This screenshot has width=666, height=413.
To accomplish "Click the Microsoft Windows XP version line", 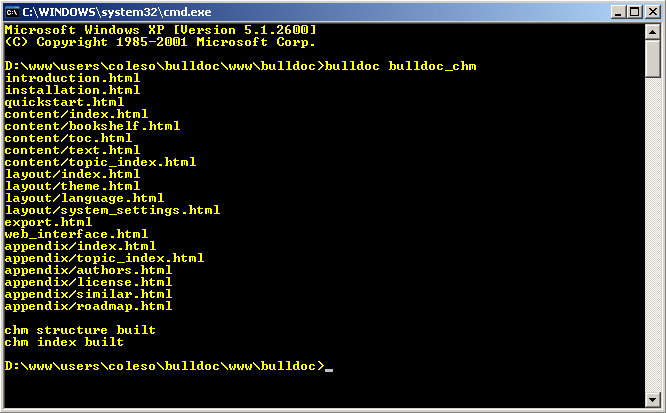I will coord(161,30).
